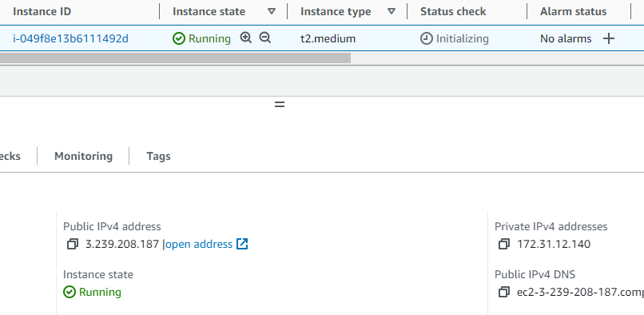Click the Status check column header

[x=453, y=11]
